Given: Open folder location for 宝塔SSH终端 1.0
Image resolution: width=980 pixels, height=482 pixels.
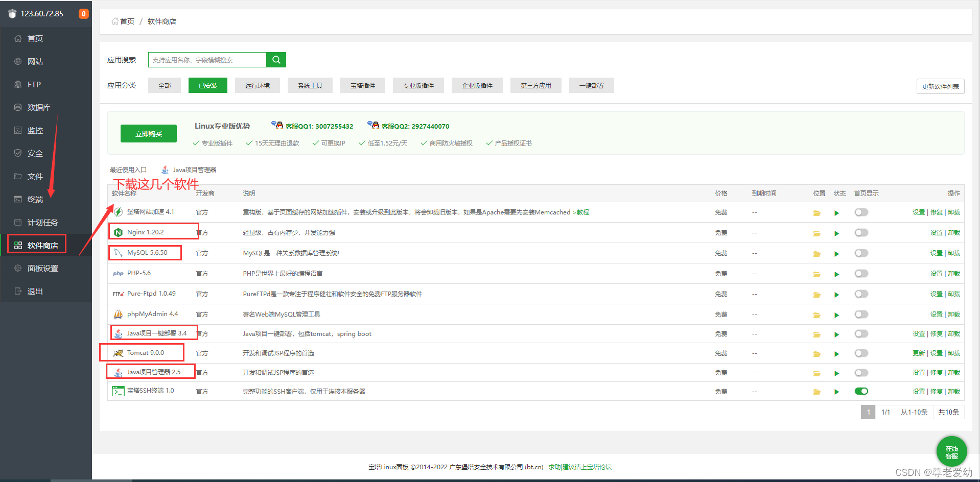Looking at the screenshot, I should 816,392.
